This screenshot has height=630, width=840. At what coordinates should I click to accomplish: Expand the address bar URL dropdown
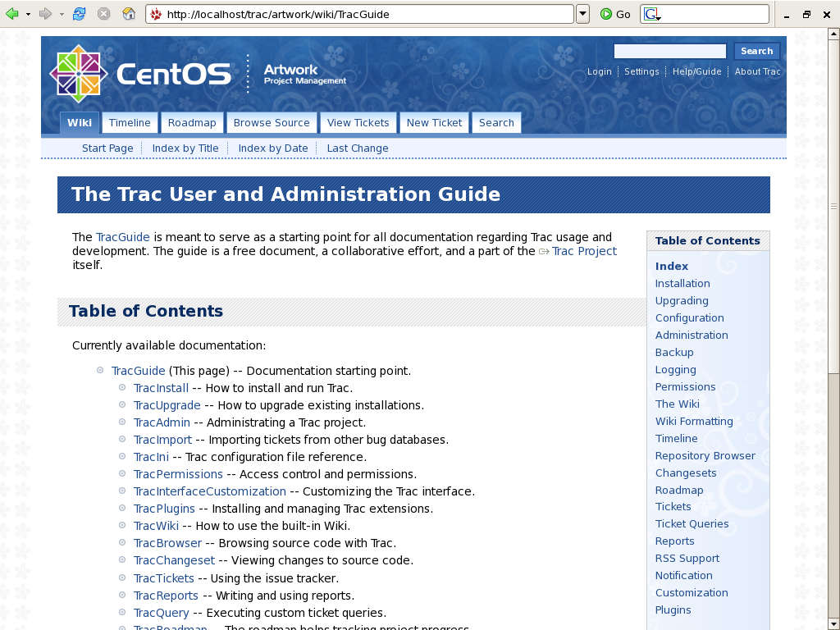(583, 14)
